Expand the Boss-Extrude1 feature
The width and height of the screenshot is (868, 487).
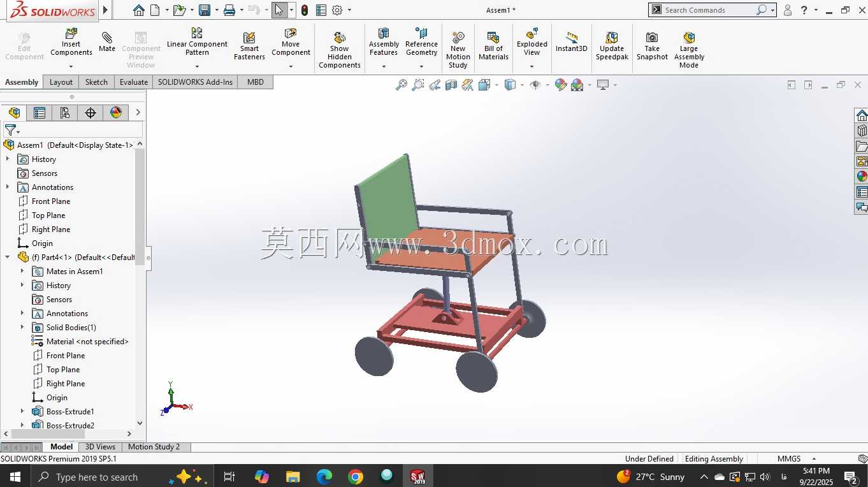[22, 411]
